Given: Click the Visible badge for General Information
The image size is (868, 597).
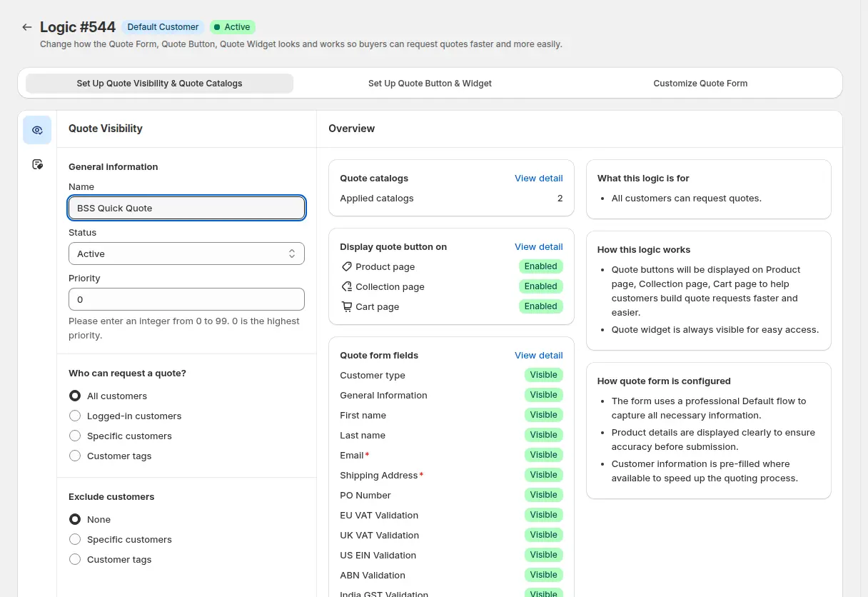Looking at the screenshot, I should 543,395.
